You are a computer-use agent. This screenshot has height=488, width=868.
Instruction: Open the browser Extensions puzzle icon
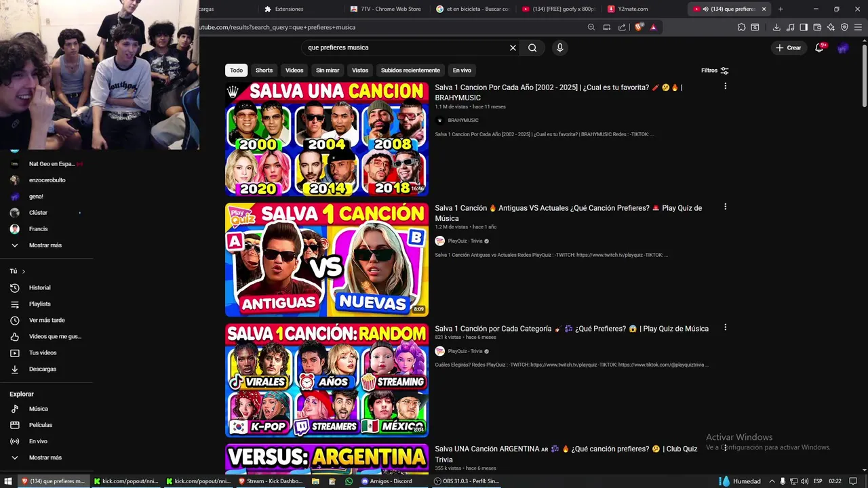click(741, 27)
